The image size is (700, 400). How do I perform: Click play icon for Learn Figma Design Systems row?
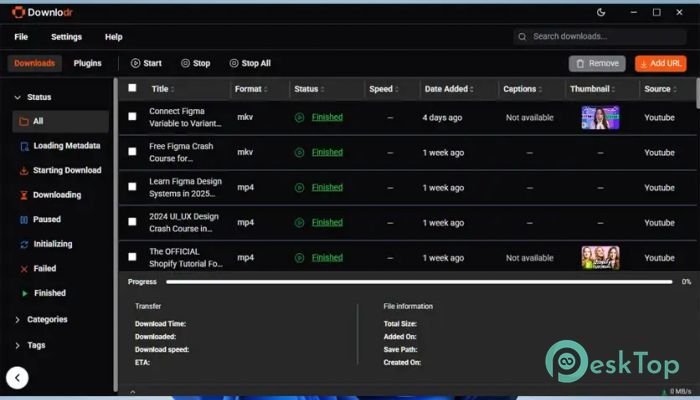(x=300, y=188)
